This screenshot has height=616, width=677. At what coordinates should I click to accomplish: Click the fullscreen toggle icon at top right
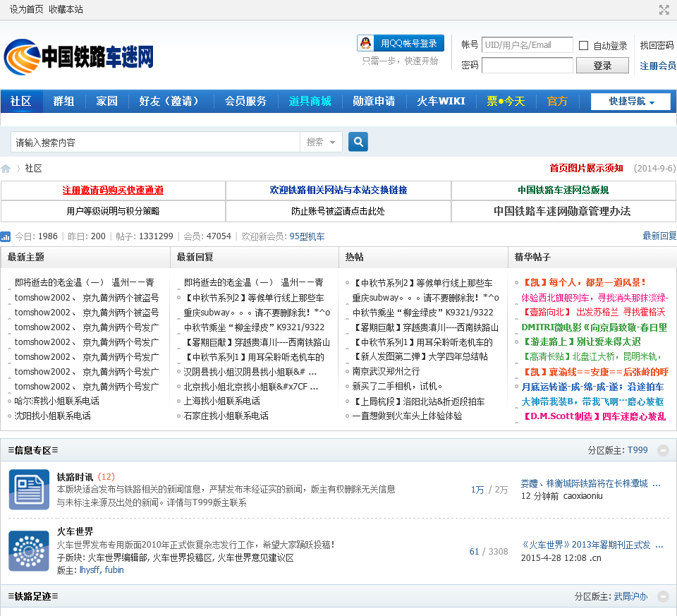point(664,9)
